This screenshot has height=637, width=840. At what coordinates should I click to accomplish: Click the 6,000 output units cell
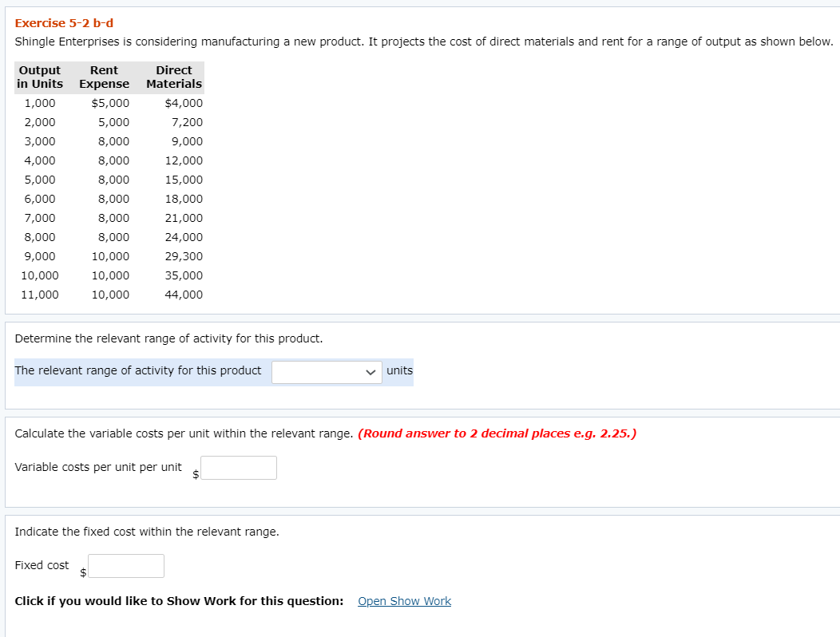[40, 199]
